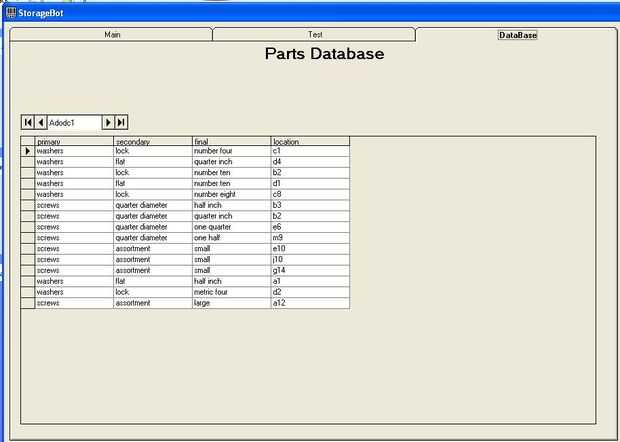The height and width of the screenshot is (442, 620).
Task: Click the 'metric four' cell
Action: click(x=231, y=292)
